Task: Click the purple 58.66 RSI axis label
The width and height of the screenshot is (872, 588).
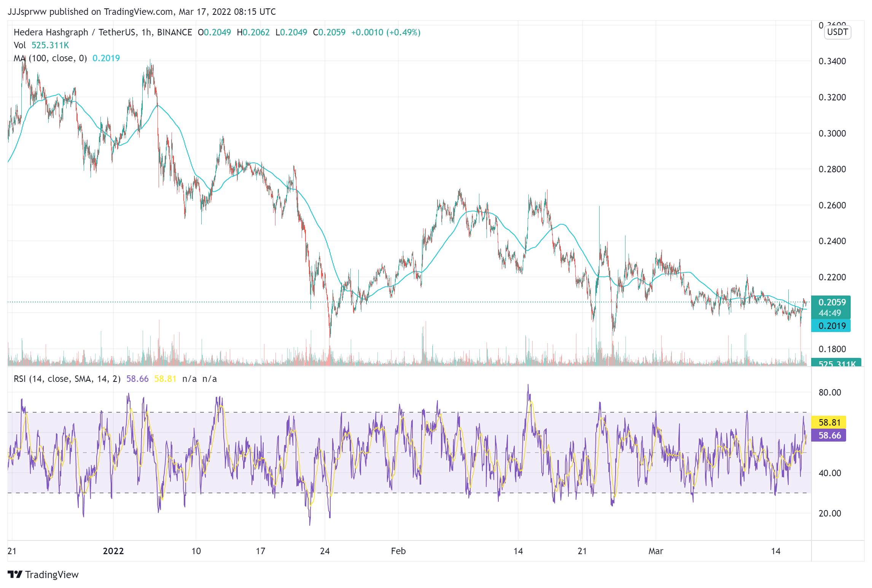Action: coord(829,435)
